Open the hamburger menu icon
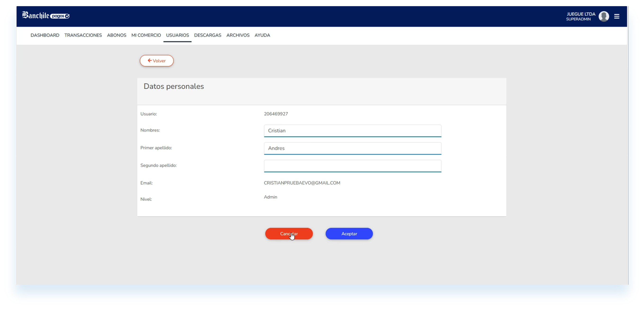Viewport: 644px width, 310px height. [617, 17]
